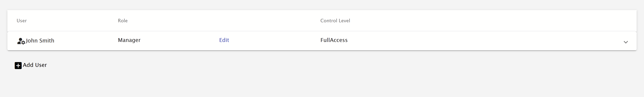This screenshot has width=644, height=97.
Task: Open the Edit link for Manager role
Action: coord(224,40)
